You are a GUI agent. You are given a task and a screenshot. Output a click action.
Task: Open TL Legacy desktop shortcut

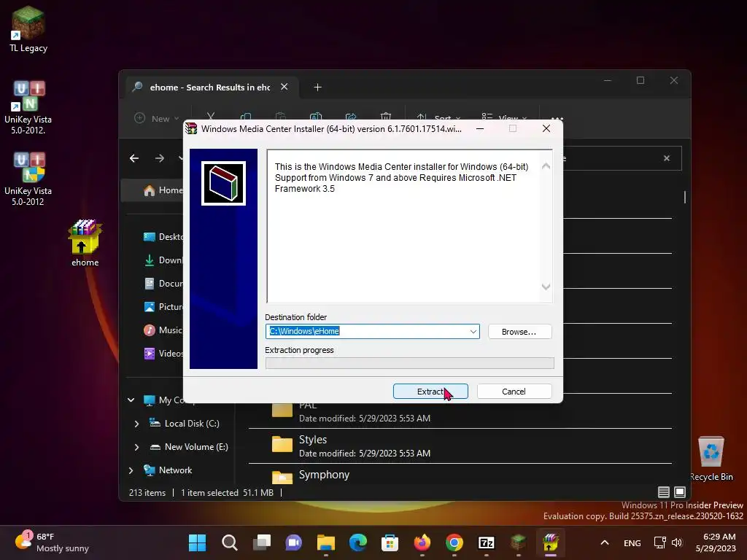28,29
